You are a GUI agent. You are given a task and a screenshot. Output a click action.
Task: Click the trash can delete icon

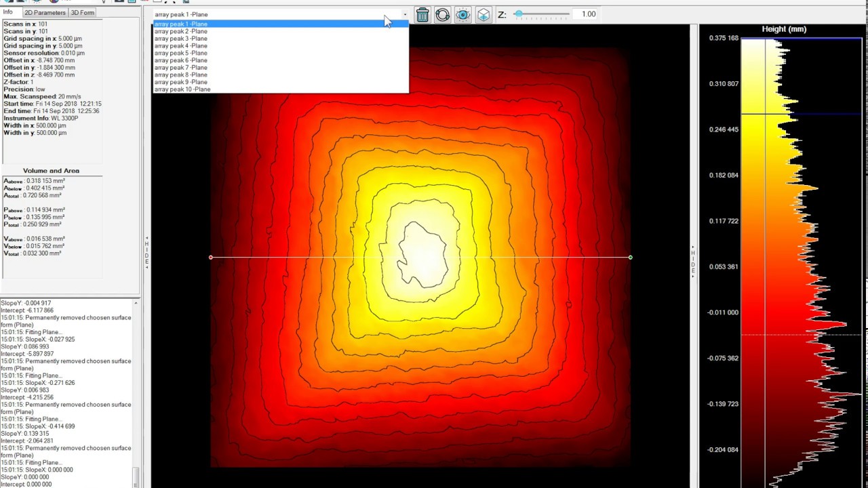coord(422,14)
